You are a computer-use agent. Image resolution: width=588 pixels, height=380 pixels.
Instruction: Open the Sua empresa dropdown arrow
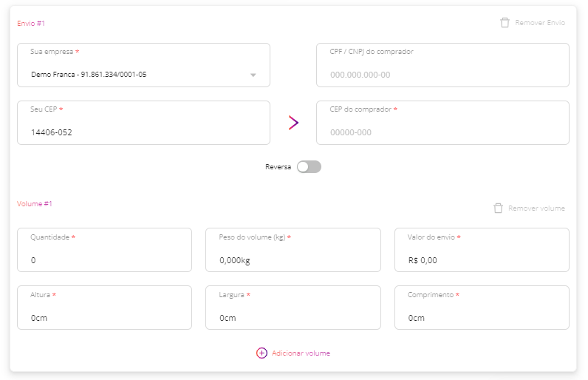coord(253,75)
